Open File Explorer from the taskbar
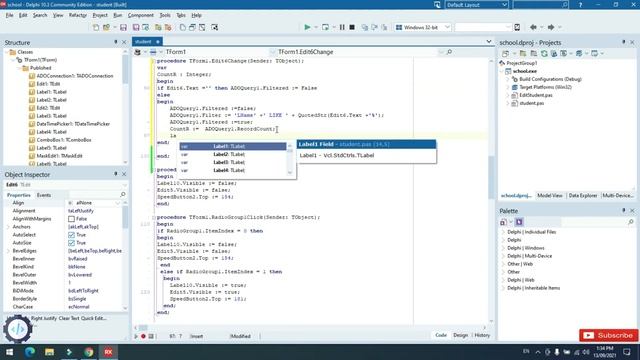The image size is (640, 360). [x=49, y=351]
